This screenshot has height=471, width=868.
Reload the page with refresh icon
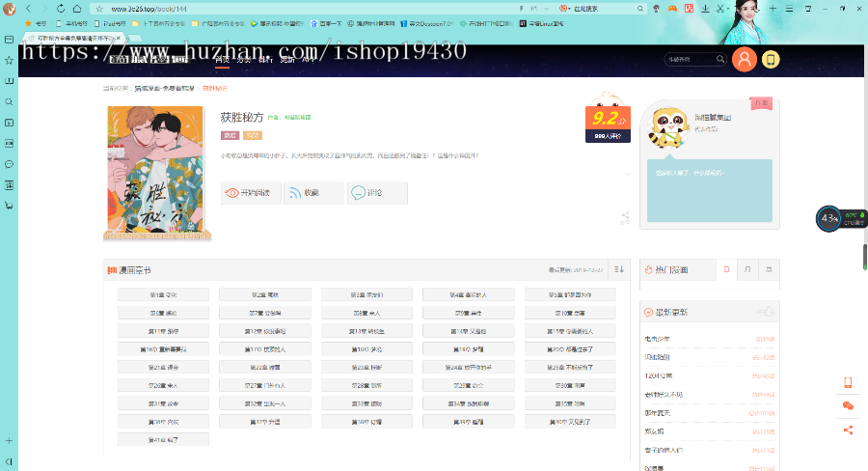(x=61, y=9)
